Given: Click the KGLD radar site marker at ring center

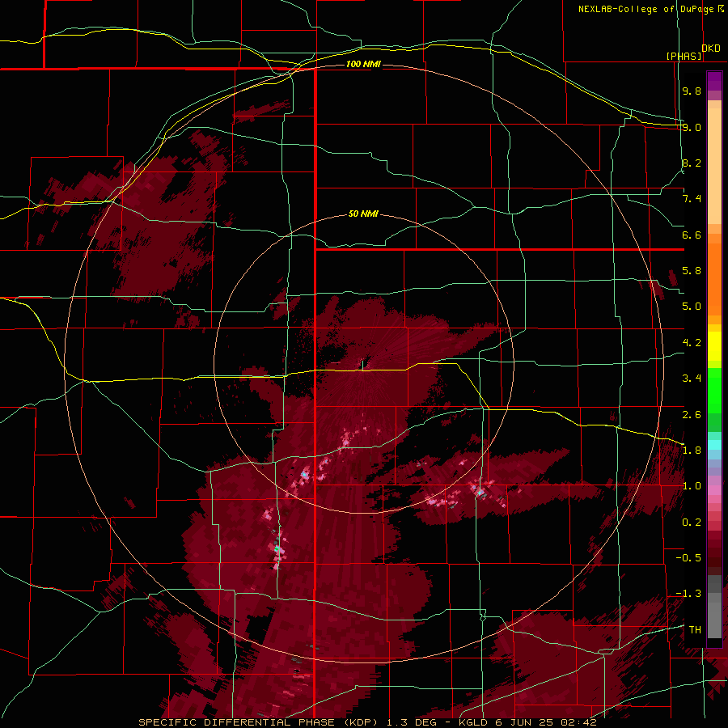Looking at the screenshot, I should coord(362,365).
